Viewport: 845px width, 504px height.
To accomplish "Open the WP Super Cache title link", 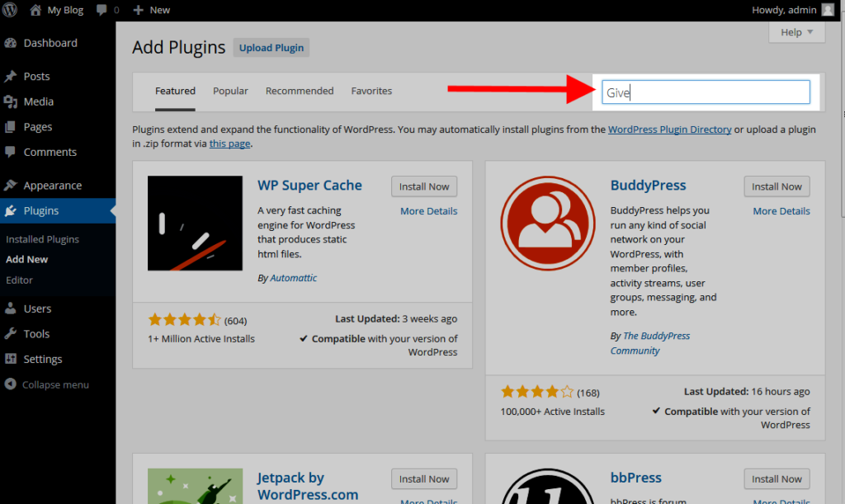I will click(309, 186).
